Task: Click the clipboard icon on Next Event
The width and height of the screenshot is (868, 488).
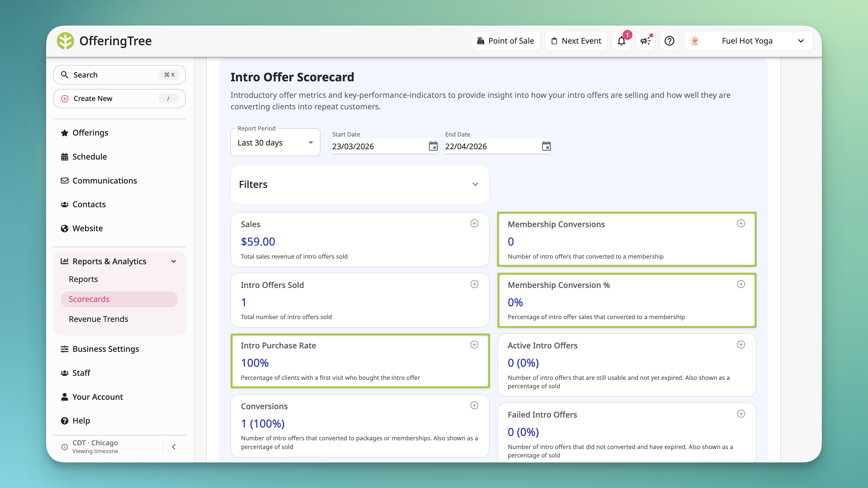Action: coord(554,41)
